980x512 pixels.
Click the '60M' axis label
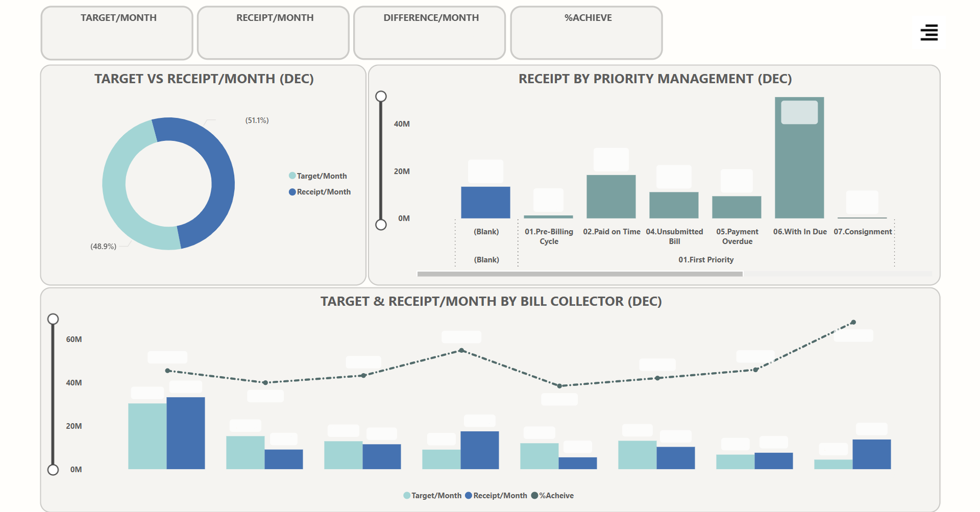pos(74,339)
